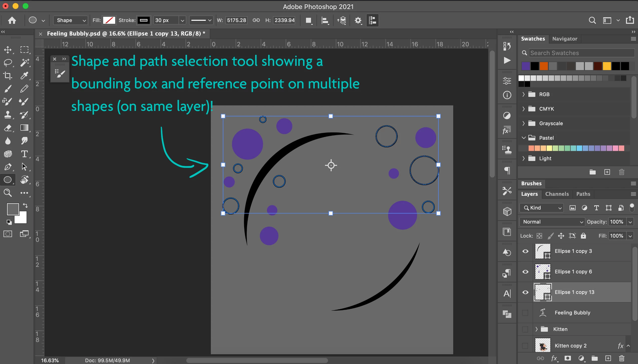This screenshot has width=638, height=364.
Task: Select the Path Selection arrow tool
Action: click(x=24, y=167)
